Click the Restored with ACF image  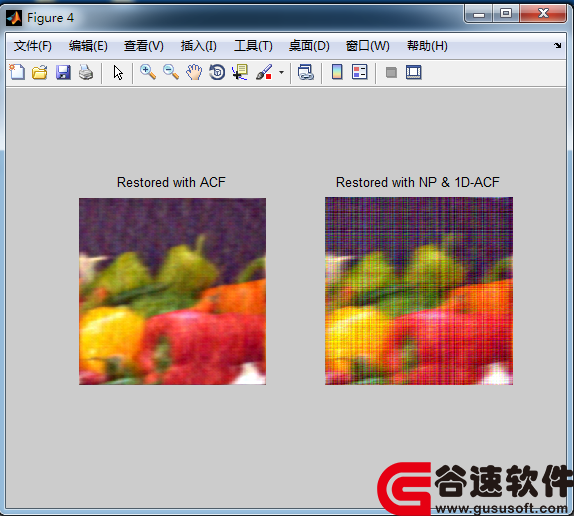tap(172, 291)
